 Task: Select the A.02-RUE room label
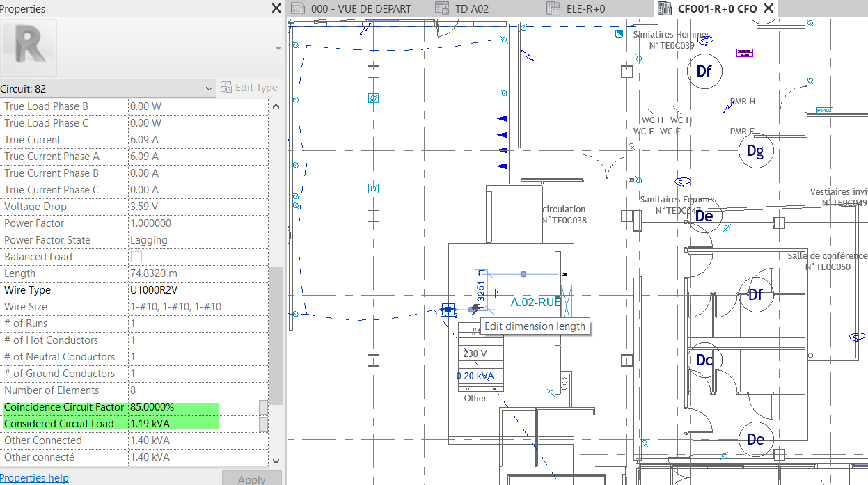pos(533,301)
